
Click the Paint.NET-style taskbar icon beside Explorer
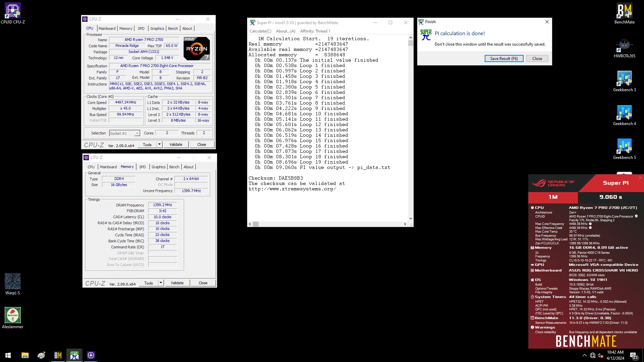click(41, 355)
